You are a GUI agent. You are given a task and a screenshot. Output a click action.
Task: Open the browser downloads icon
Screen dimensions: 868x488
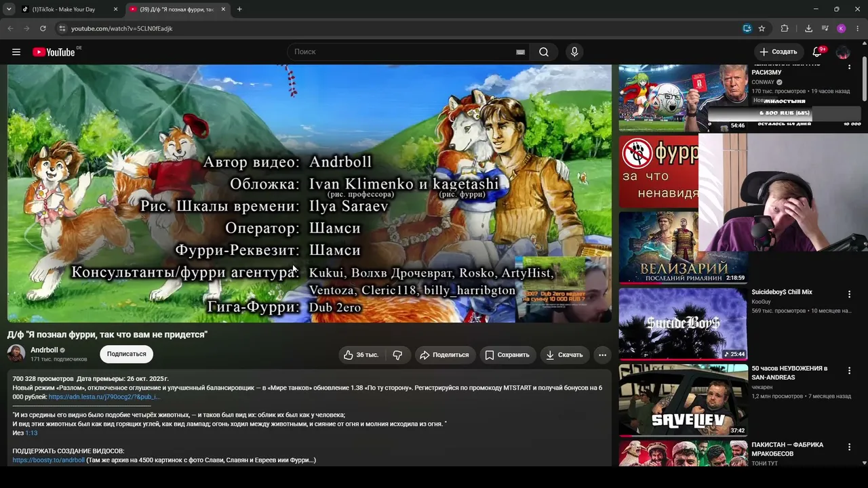tap(808, 28)
